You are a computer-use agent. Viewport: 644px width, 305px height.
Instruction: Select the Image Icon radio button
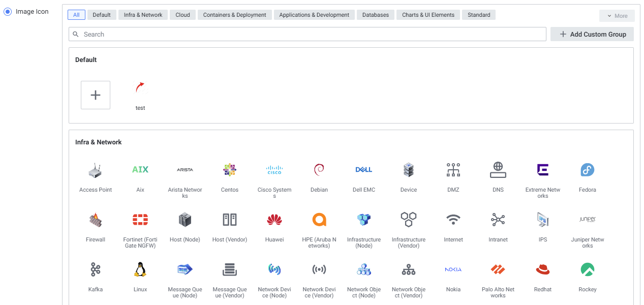(8, 12)
